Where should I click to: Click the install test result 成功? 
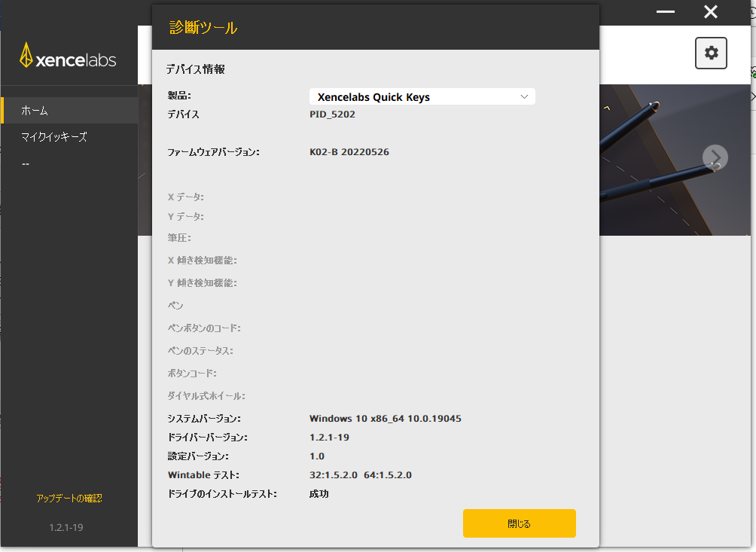(319, 494)
